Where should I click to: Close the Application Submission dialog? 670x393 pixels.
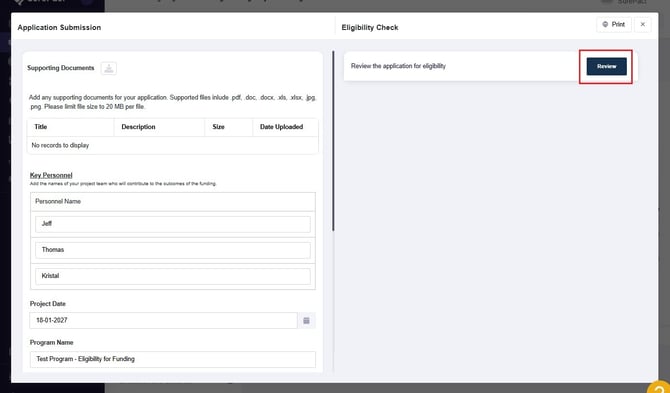pos(643,24)
